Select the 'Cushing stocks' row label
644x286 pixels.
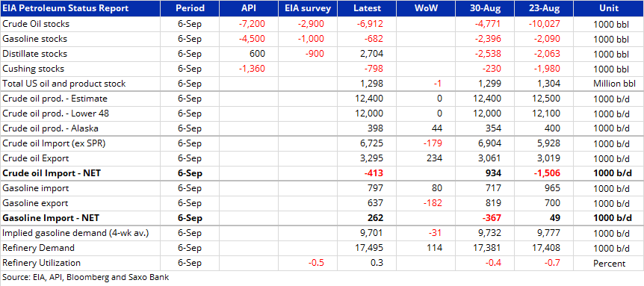point(34,69)
